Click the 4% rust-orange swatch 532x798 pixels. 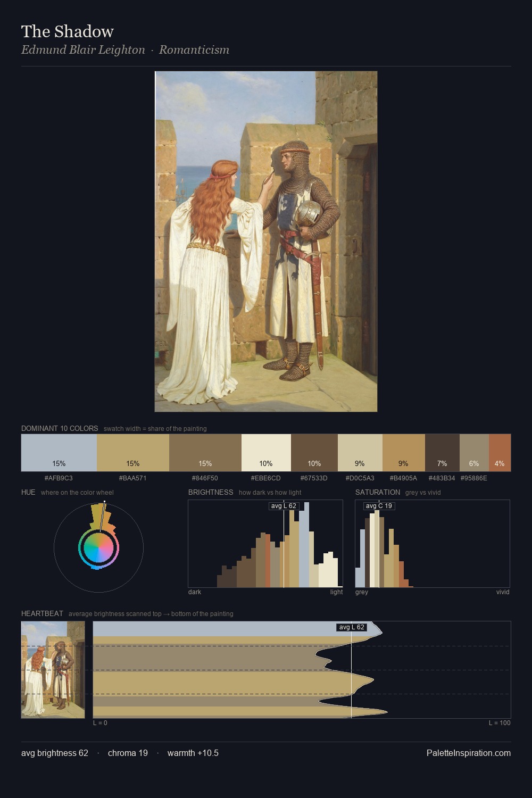point(500,453)
